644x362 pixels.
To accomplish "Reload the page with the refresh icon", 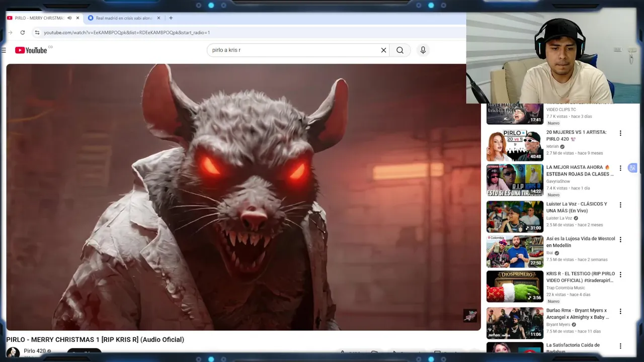I will click(22, 33).
